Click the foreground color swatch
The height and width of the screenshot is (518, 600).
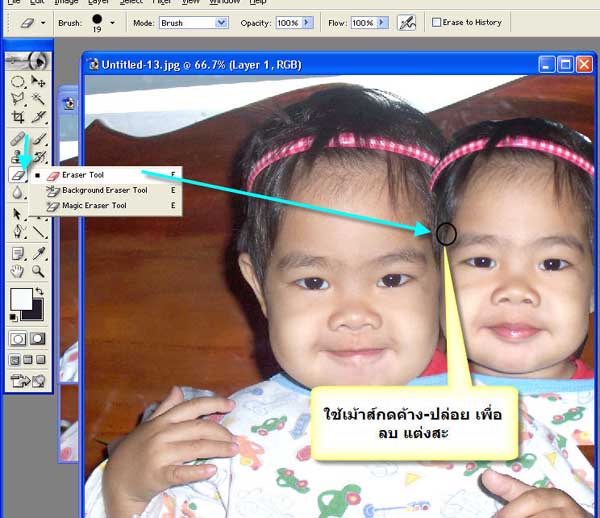coord(21,299)
